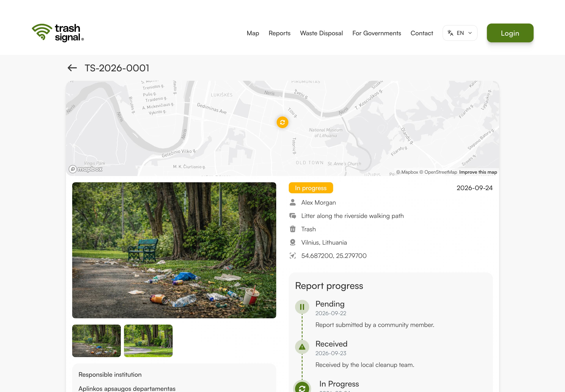Click the report ID TS-2026-0001
The image size is (565, 392).
(x=117, y=68)
